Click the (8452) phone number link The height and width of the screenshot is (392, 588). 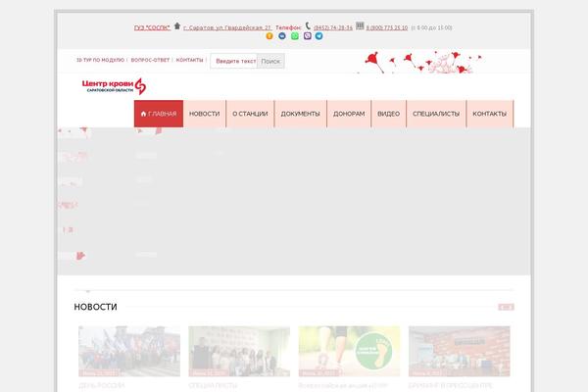pyautogui.click(x=333, y=27)
